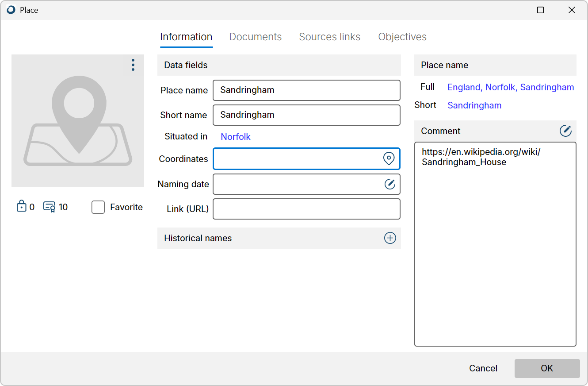Open the Sources links tab
Screen dimensions: 588x386
(330, 37)
